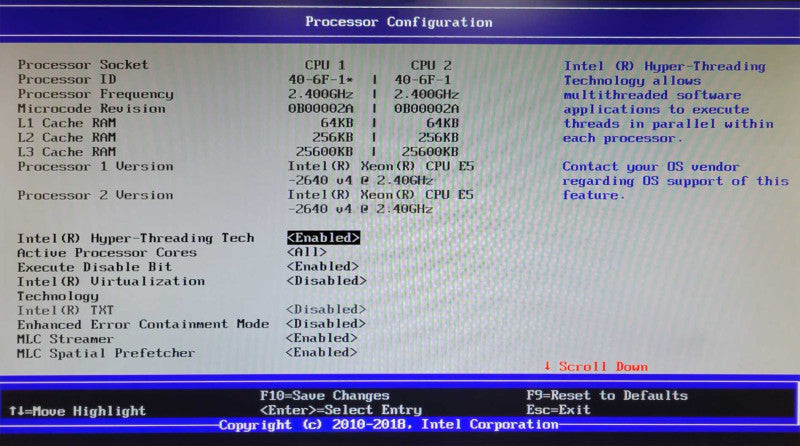
Task: Click the CPU 1 frequency 2.400GHz value
Action: pyautogui.click(x=321, y=94)
